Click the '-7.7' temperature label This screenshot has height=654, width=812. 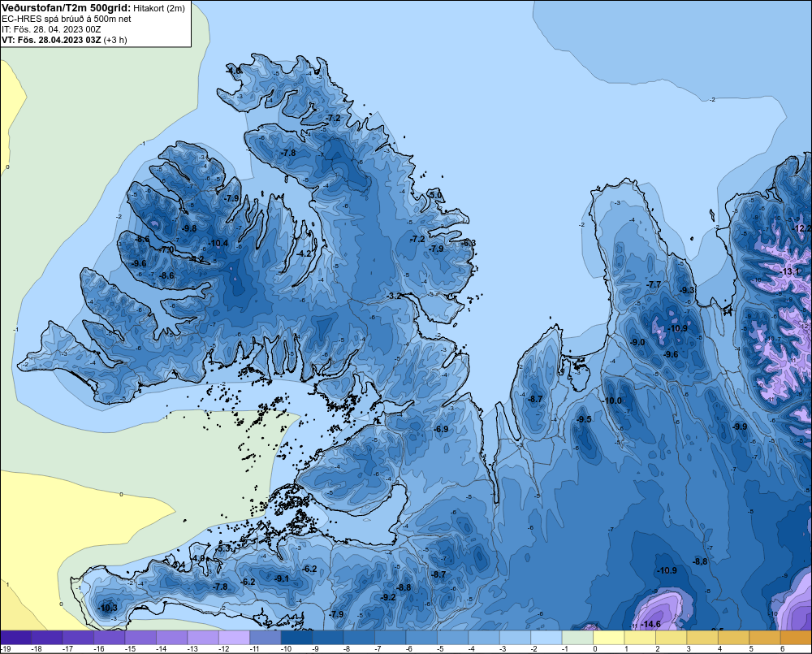[x=654, y=284]
